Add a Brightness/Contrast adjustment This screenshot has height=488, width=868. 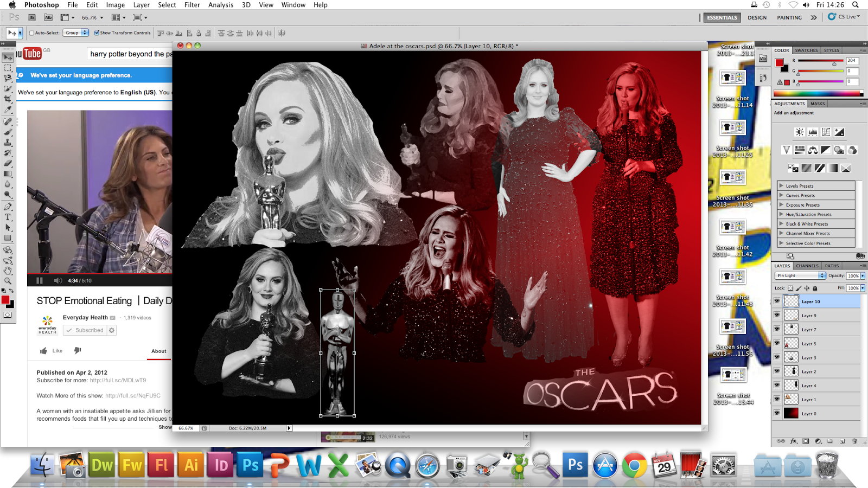pos(800,132)
